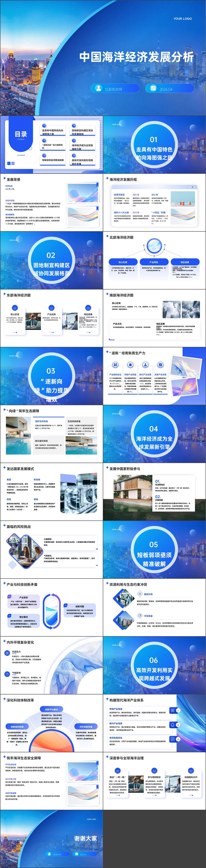Click the 01 badge on 深度参与全球海洋治理 slide
Image resolution: width=206 pixels, height=868 pixels.
117,771
